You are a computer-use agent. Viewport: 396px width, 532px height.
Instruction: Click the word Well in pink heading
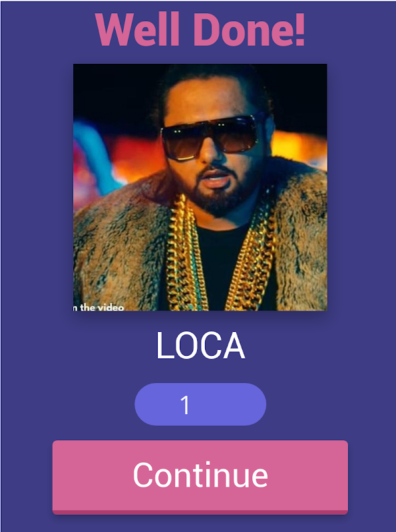click(138, 29)
